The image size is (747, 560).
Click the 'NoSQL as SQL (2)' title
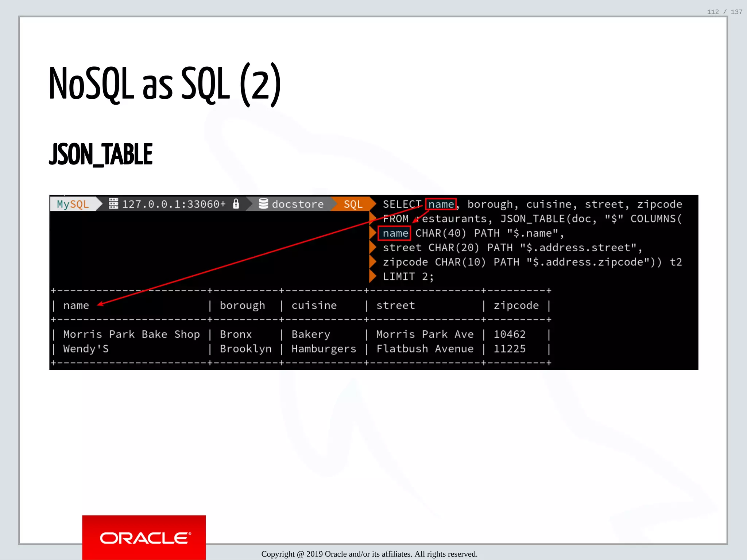[165, 84]
